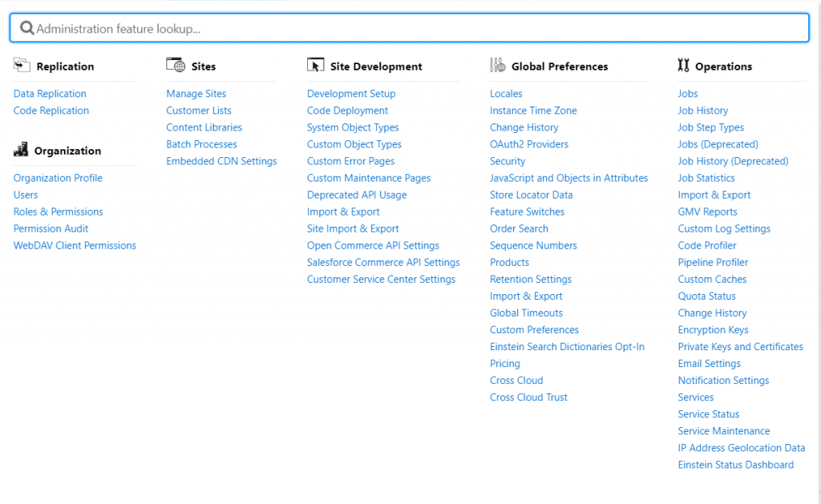The image size is (821, 504).
Task: Open Order Search
Action: pyautogui.click(x=519, y=228)
